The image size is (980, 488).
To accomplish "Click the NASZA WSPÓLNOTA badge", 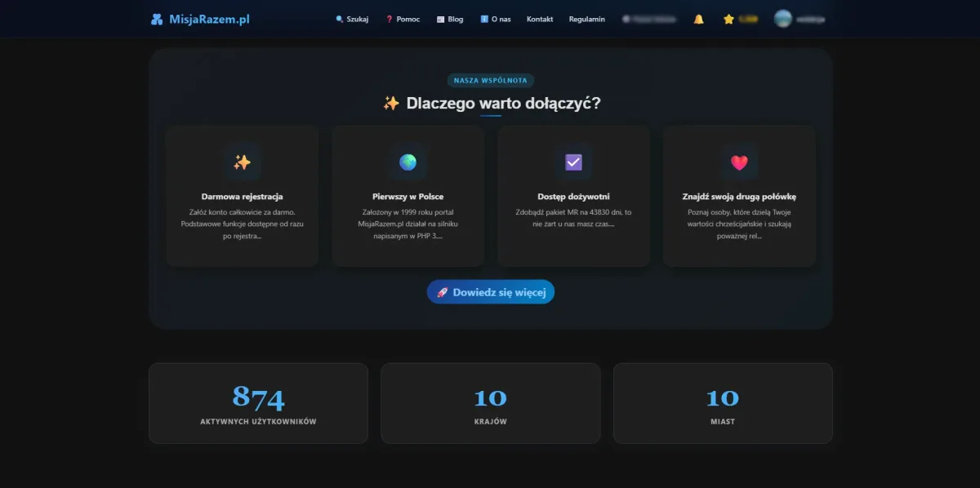I will tap(491, 81).
